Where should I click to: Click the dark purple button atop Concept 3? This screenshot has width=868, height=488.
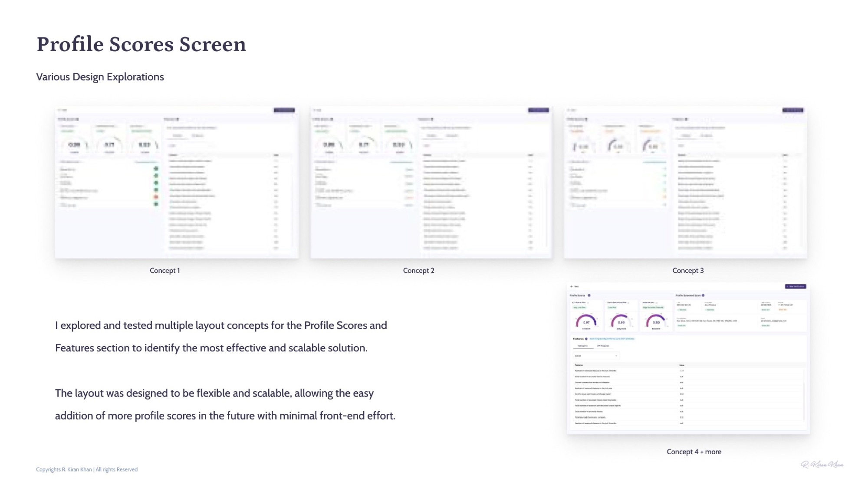coord(793,110)
